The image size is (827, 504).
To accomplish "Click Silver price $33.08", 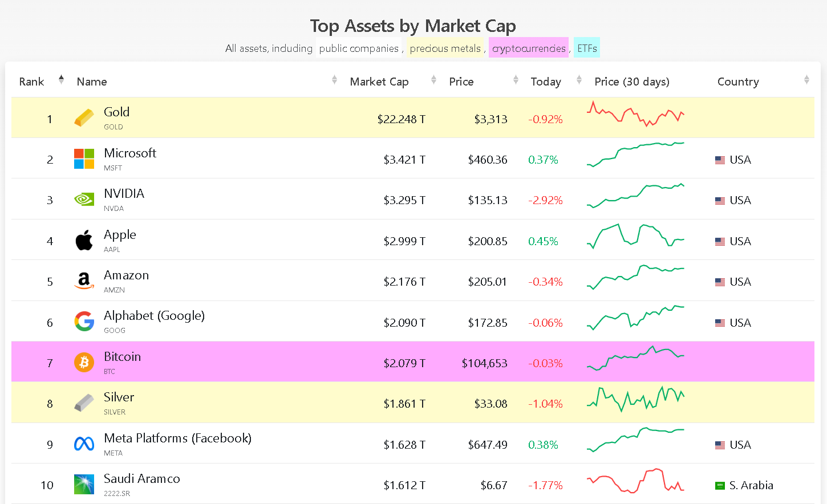I will point(490,404).
